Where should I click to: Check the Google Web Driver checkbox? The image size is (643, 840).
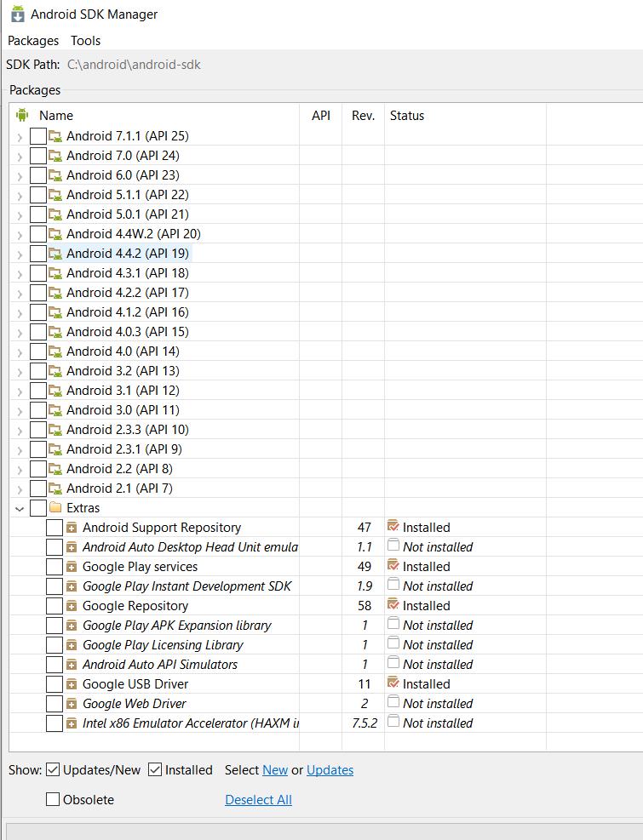[x=55, y=704]
